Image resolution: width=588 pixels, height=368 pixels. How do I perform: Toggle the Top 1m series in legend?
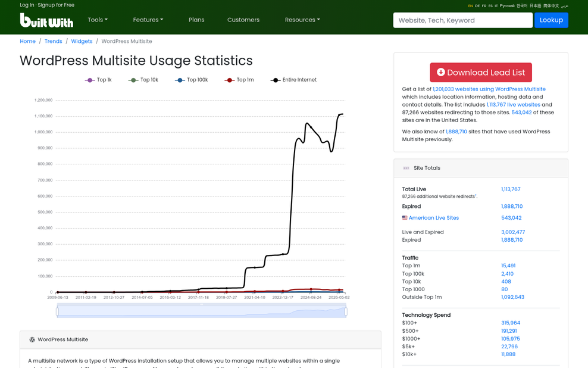coord(239,80)
